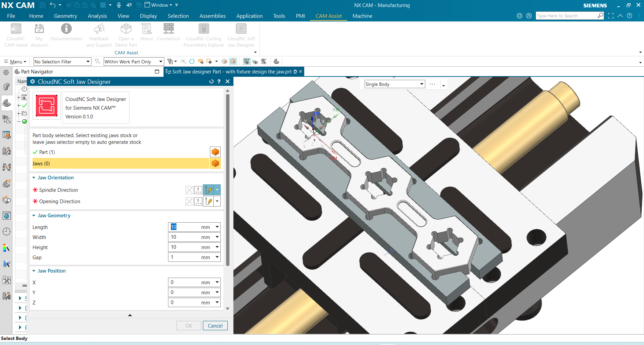The width and height of the screenshot is (644, 345).
Task: Open help for Soft Jaw Designer dialog
Action: click(x=219, y=81)
